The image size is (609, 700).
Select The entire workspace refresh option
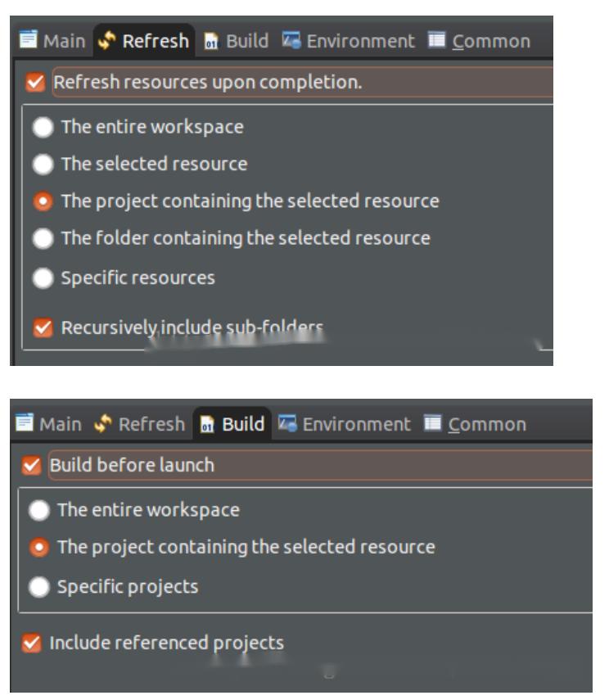[x=43, y=127]
